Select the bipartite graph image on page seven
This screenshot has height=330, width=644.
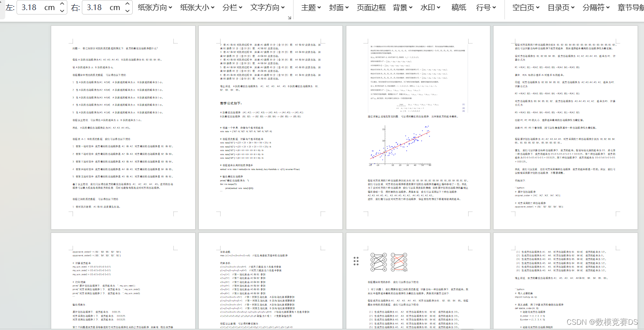(389, 262)
